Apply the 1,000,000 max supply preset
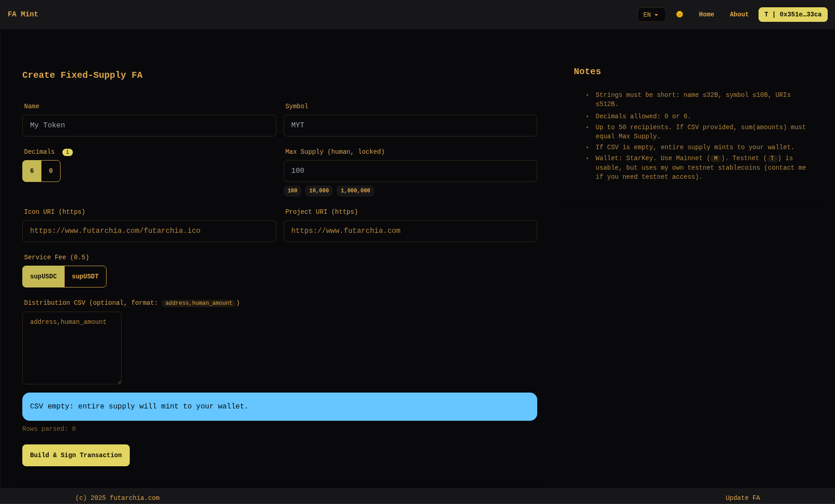The width and height of the screenshot is (835, 504). click(355, 191)
